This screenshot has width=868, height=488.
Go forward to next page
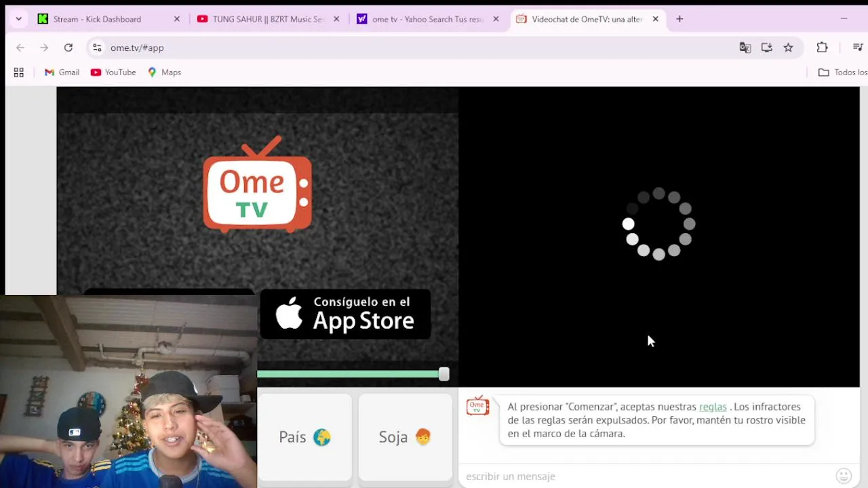tap(44, 47)
